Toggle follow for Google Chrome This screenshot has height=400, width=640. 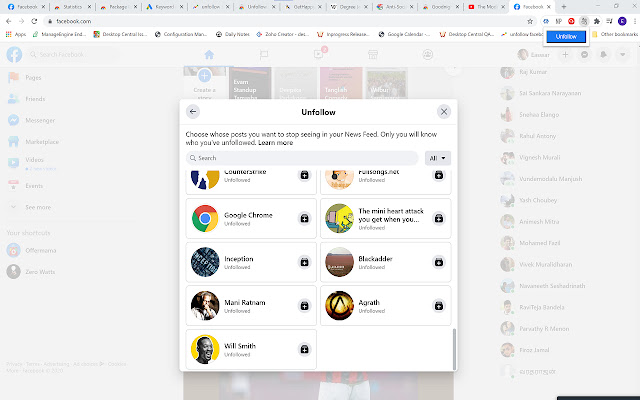click(304, 218)
